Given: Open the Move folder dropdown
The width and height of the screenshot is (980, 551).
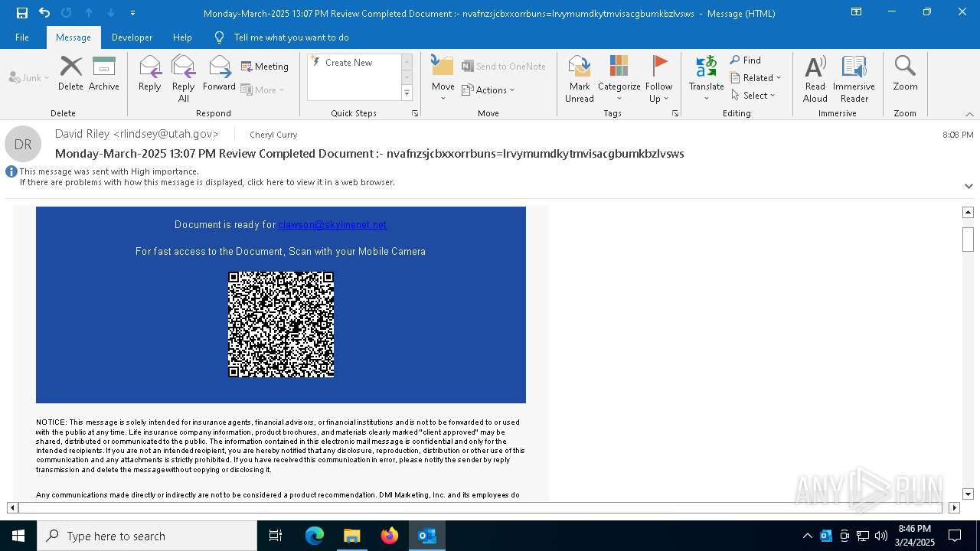Looking at the screenshot, I should pos(443,79).
